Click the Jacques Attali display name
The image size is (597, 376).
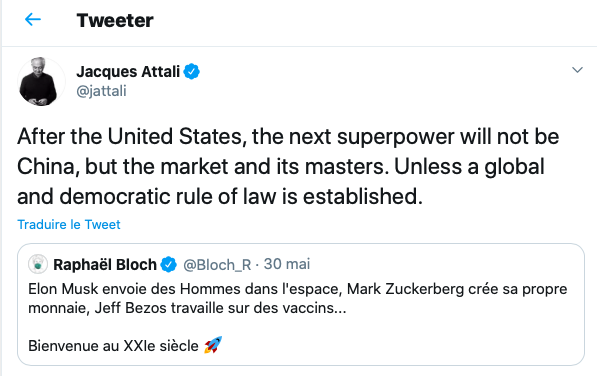[128, 72]
